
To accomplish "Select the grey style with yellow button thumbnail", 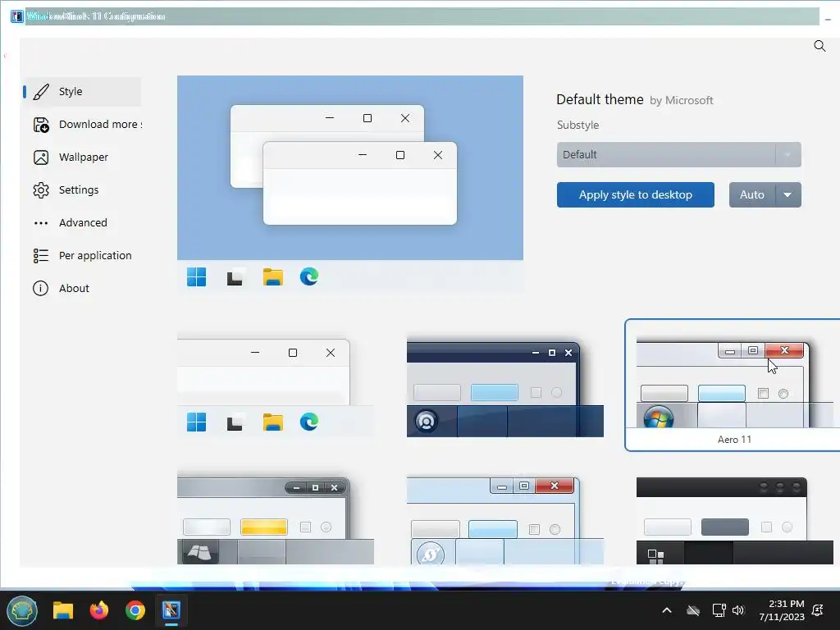I will (x=276, y=519).
